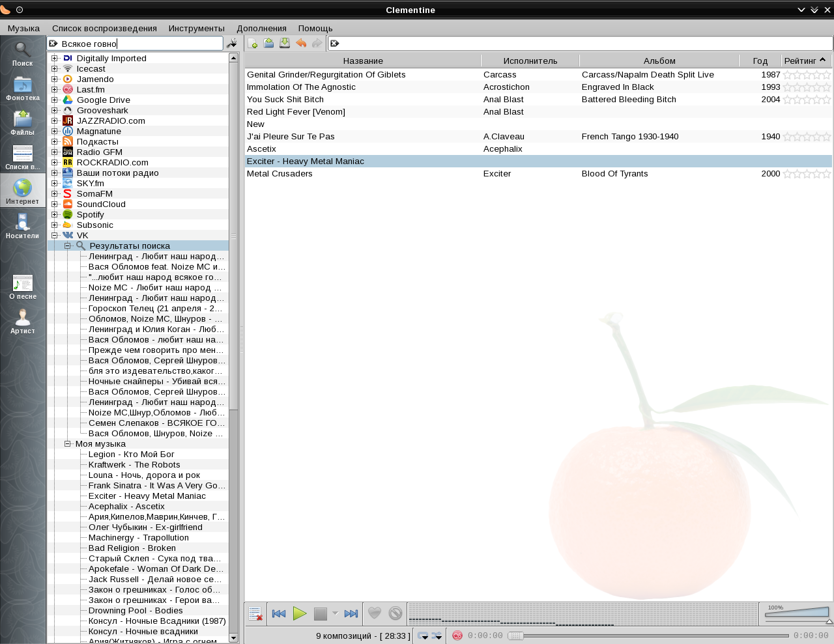
Task: Clear the playlist using the bottom-left icon
Action: [255, 613]
